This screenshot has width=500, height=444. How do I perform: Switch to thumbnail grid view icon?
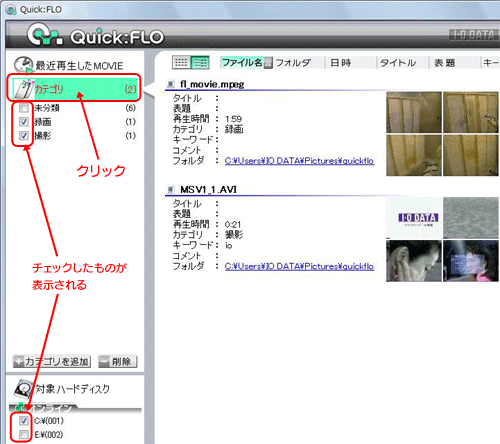(x=181, y=62)
